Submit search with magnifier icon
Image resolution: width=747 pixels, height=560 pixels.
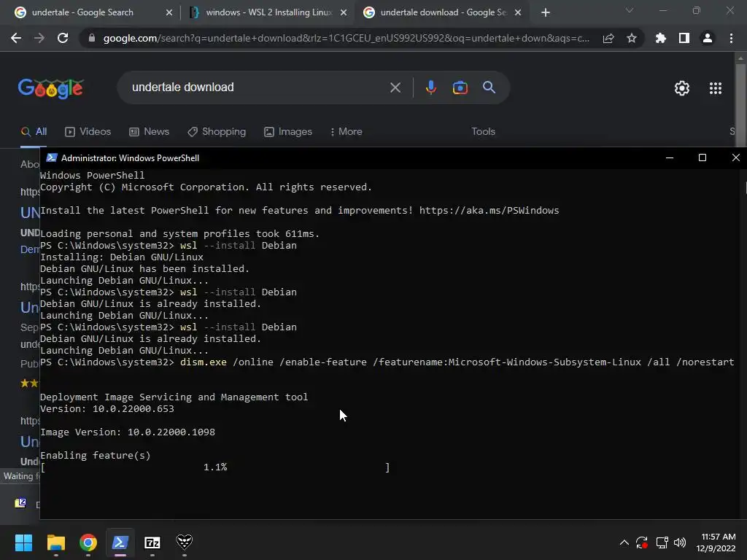pos(489,87)
